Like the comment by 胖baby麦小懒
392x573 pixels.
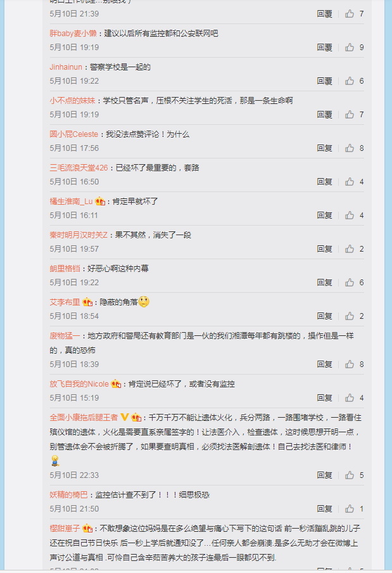click(x=350, y=47)
